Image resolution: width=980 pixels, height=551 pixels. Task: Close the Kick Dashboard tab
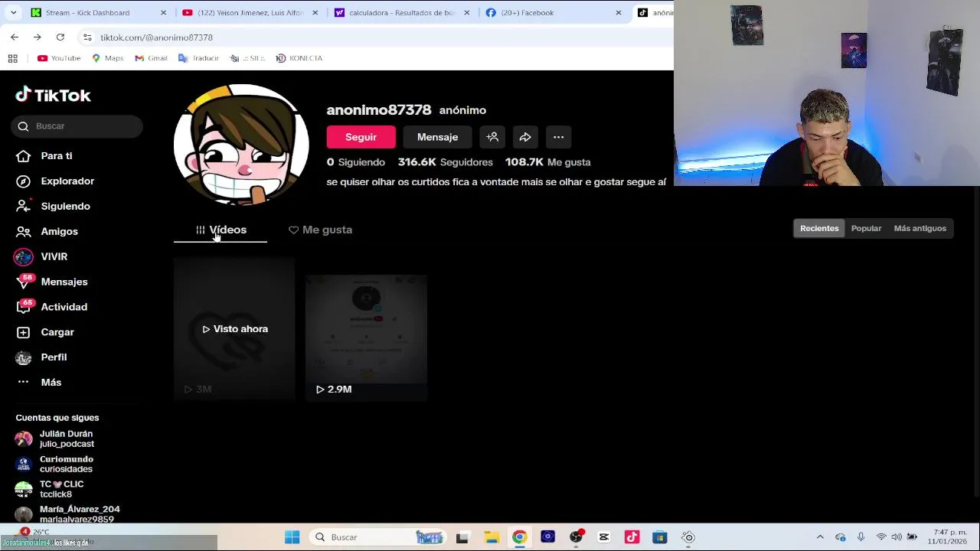click(163, 12)
